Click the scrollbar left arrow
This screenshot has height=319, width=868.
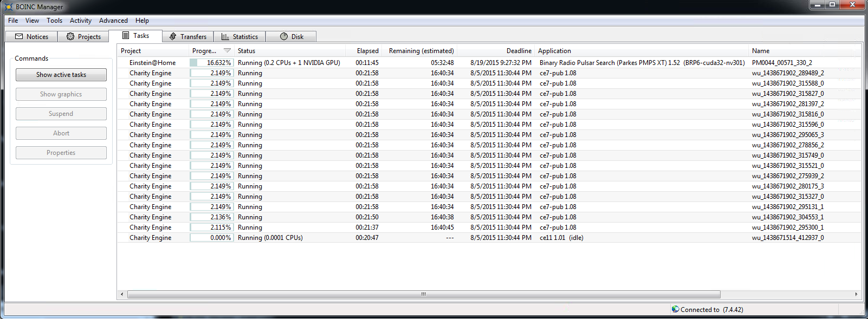(122, 295)
